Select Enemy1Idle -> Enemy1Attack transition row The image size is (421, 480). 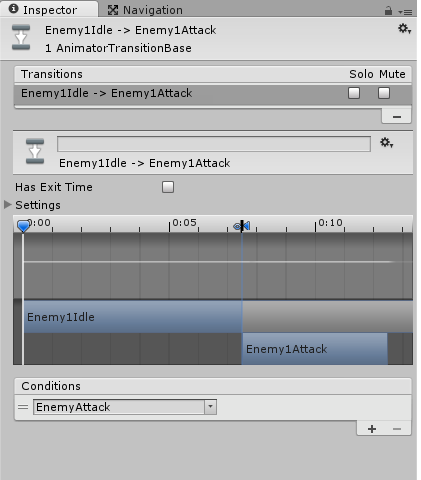pyautogui.click(x=213, y=94)
